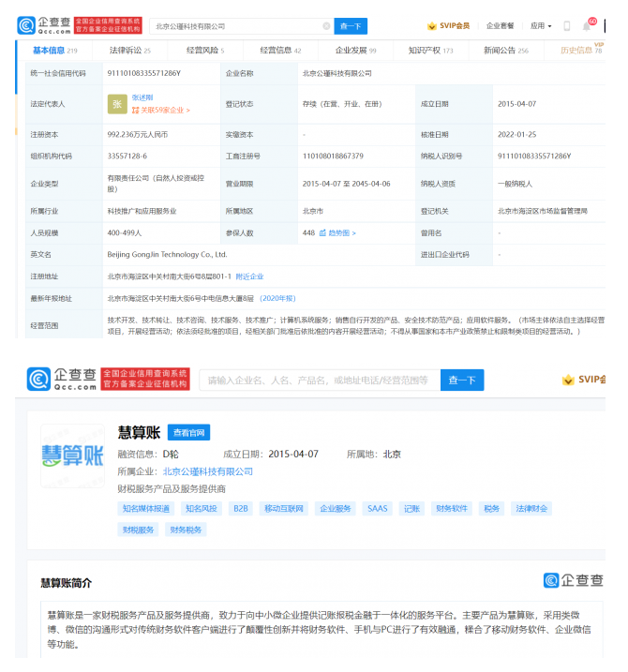Screen dimensions: 628x672
Task: Click the approval date 2022-01-25
Action: tap(516, 135)
